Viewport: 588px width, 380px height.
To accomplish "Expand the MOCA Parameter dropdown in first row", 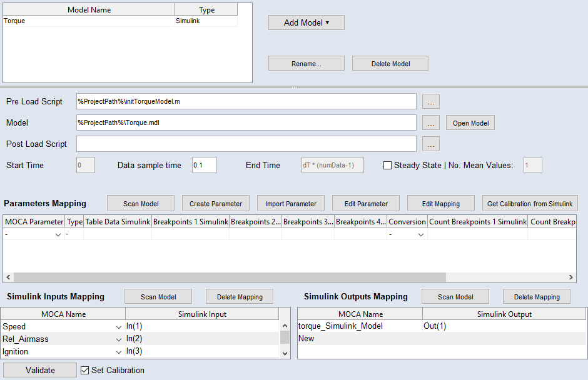I will (58, 235).
